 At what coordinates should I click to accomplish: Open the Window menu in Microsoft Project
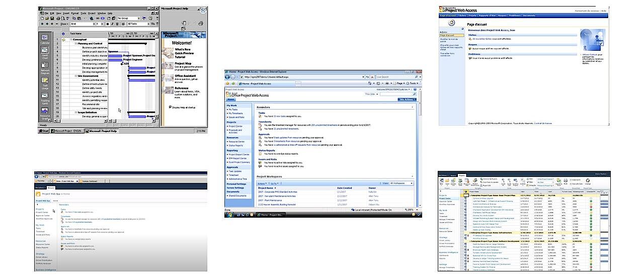click(x=102, y=13)
